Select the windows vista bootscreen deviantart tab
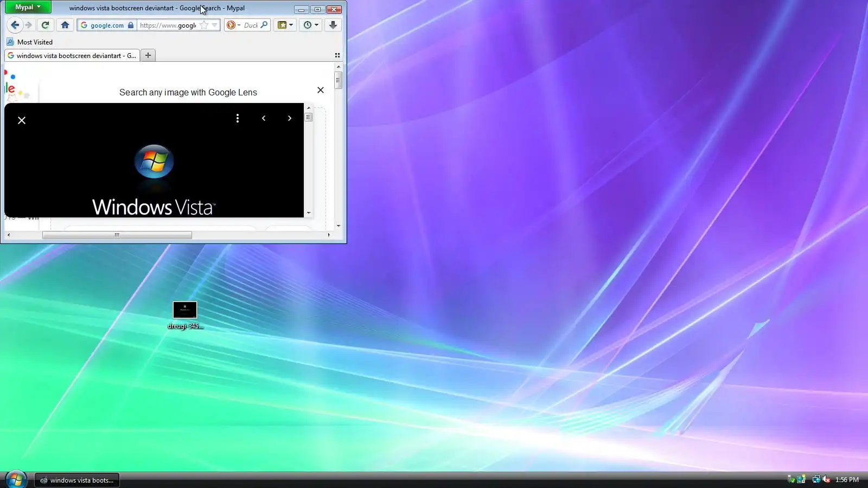 point(72,55)
